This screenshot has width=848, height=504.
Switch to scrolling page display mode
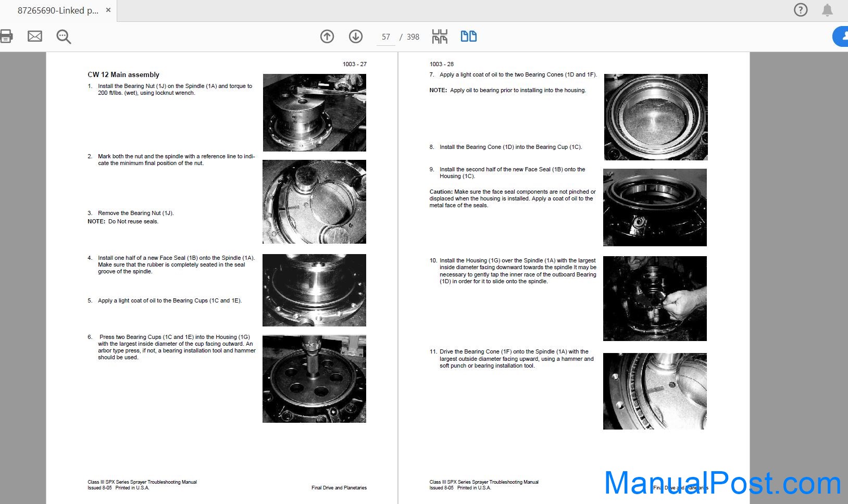(x=440, y=36)
